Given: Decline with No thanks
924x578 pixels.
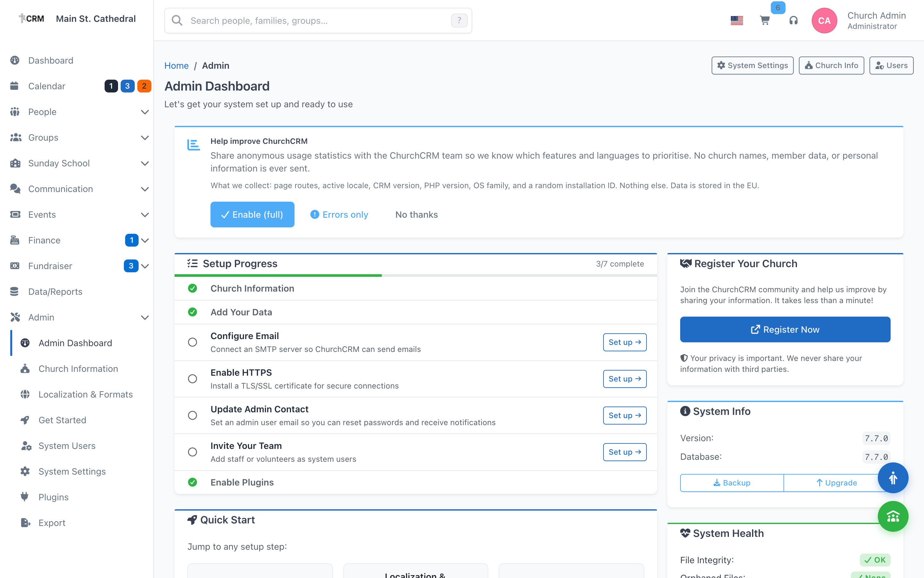Looking at the screenshot, I should click(x=416, y=215).
